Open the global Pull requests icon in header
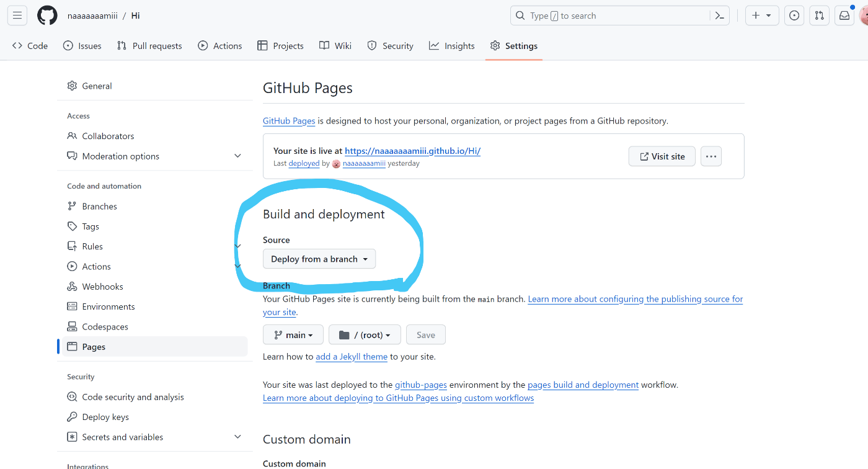Image resolution: width=868 pixels, height=469 pixels. pyautogui.click(x=819, y=16)
